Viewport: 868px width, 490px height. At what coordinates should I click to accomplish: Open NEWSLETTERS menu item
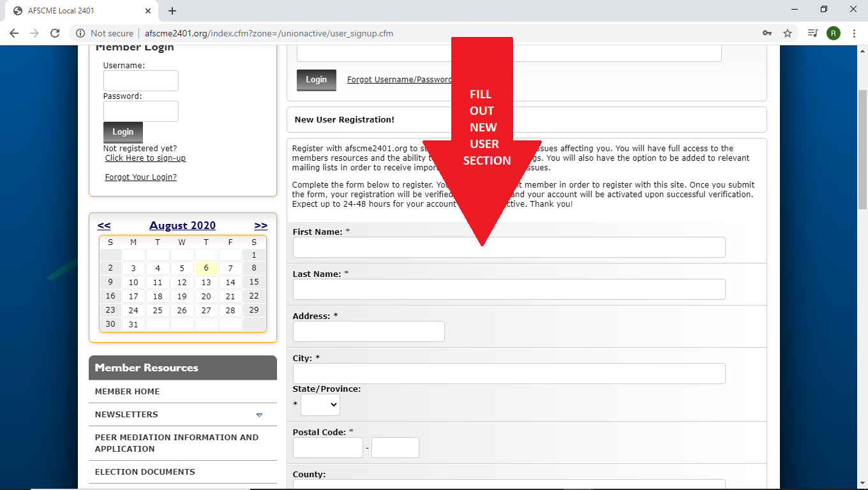pos(126,414)
